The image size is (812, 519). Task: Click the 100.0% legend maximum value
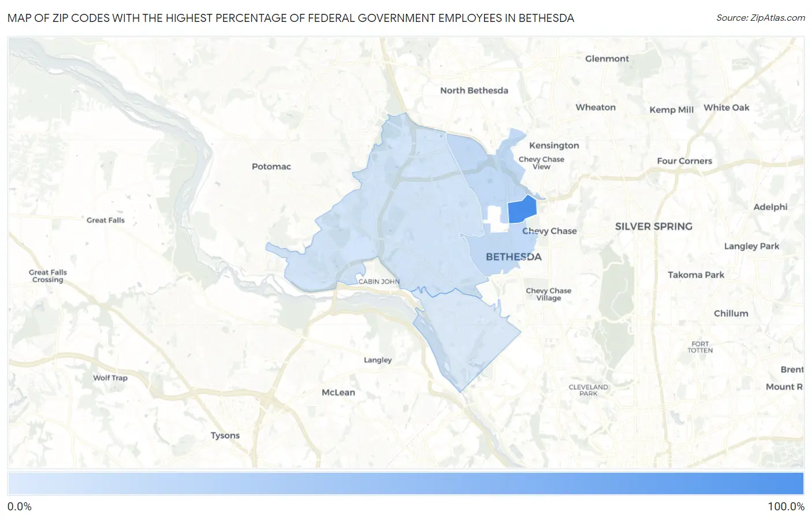point(786,507)
